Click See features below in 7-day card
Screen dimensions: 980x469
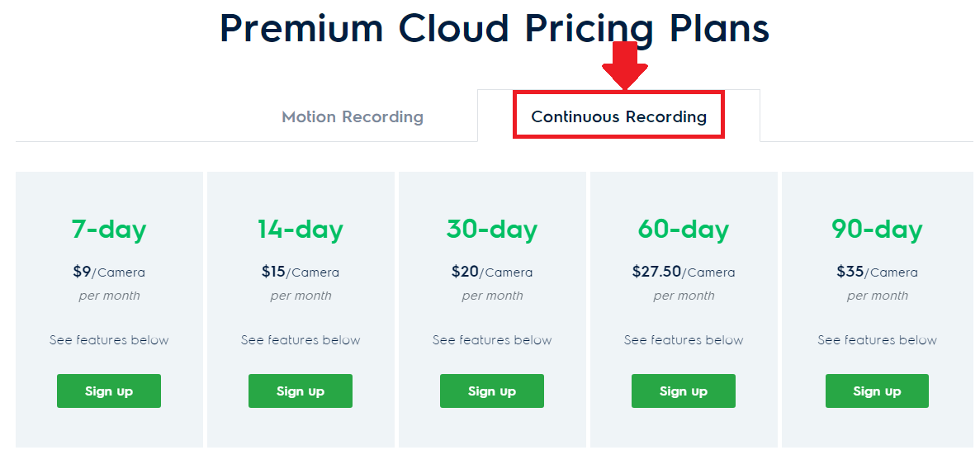(109, 340)
